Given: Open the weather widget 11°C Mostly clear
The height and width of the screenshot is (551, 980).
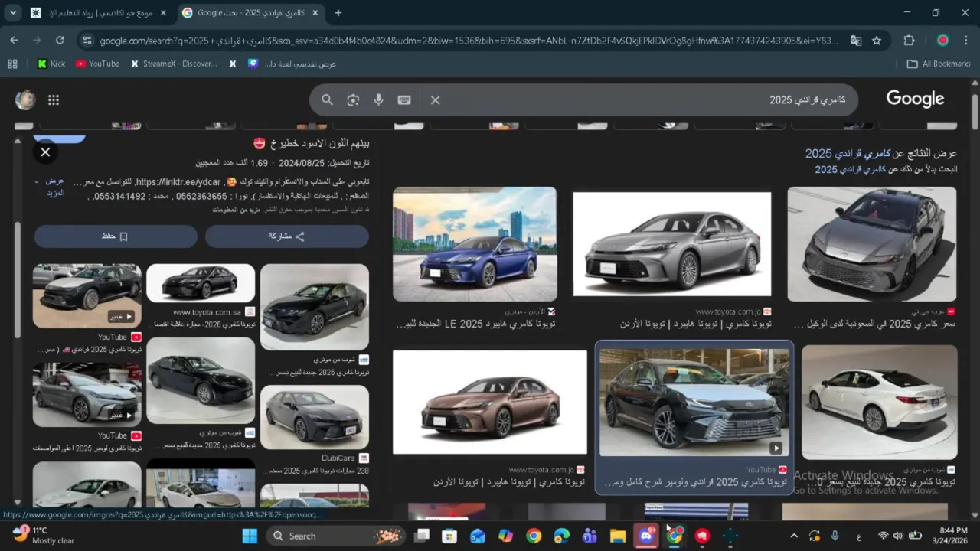Looking at the screenshot, I should click(x=44, y=535).
